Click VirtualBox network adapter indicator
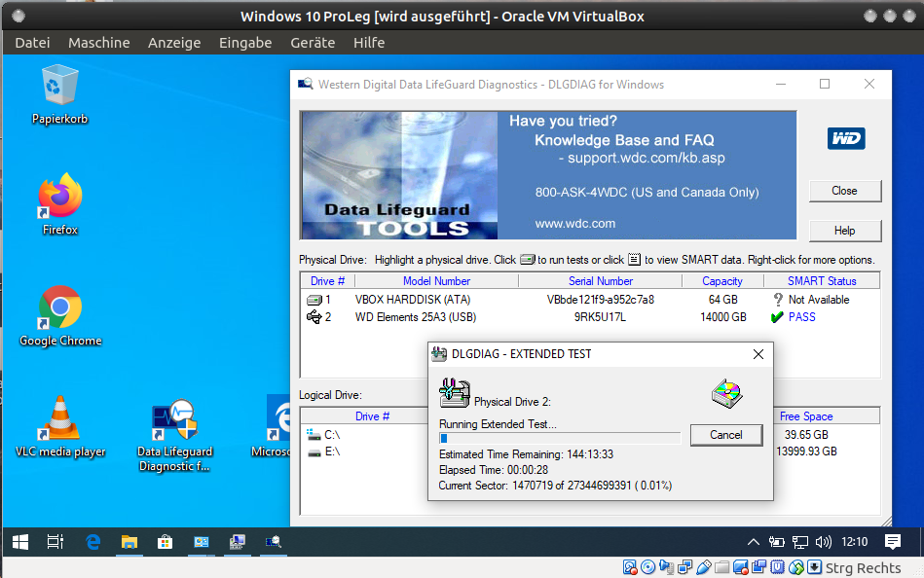The width and height of the screenshot is (924, 578). point(684,567)
